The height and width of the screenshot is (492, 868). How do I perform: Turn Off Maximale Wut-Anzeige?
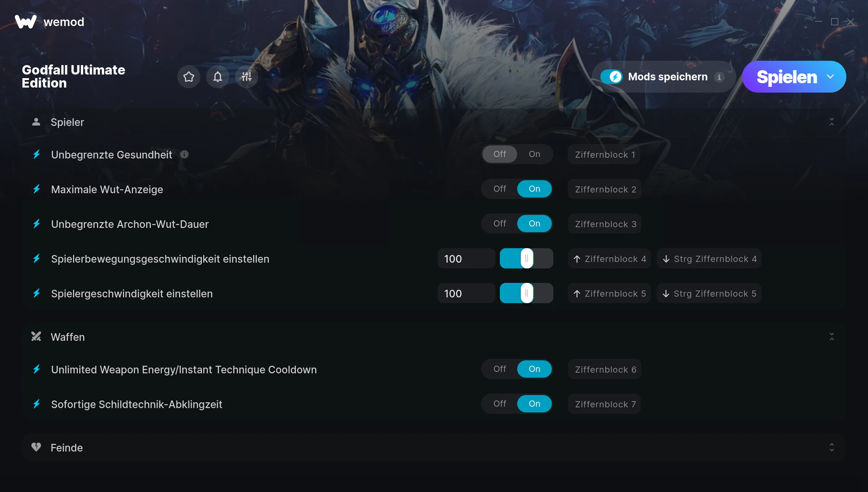(x=500, y=189)
